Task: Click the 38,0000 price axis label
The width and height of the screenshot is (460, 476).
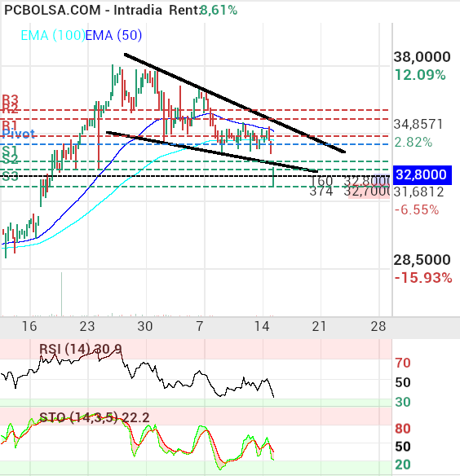Action: coord(422,57)
